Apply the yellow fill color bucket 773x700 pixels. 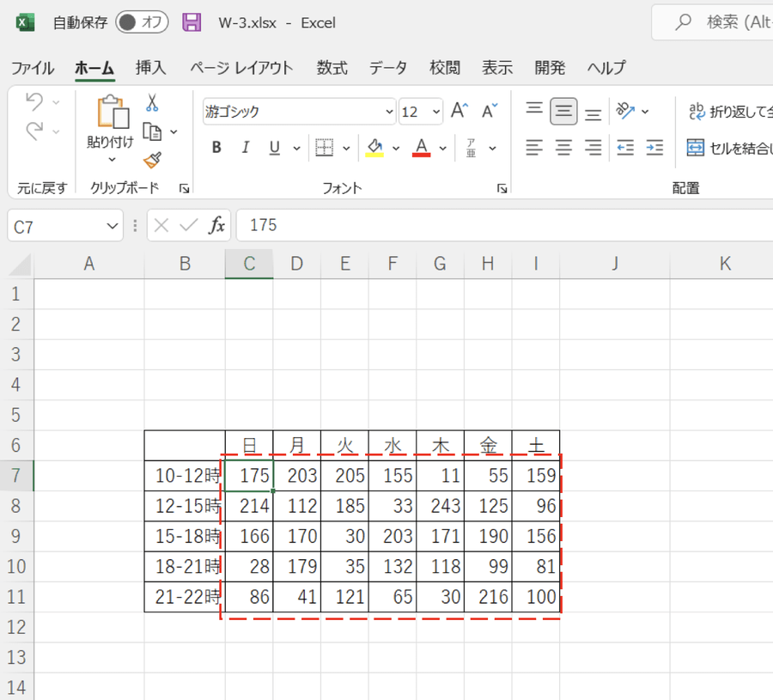tap(374, 148)
